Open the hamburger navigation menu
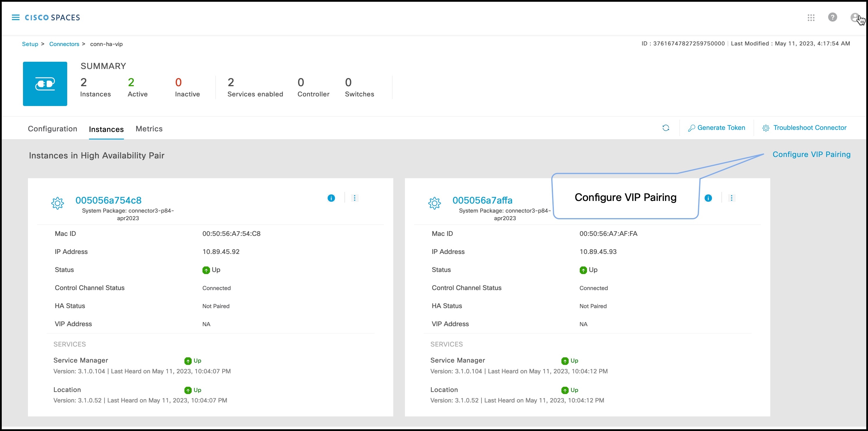This screenshot has height=431, width=868. [15, 17]
